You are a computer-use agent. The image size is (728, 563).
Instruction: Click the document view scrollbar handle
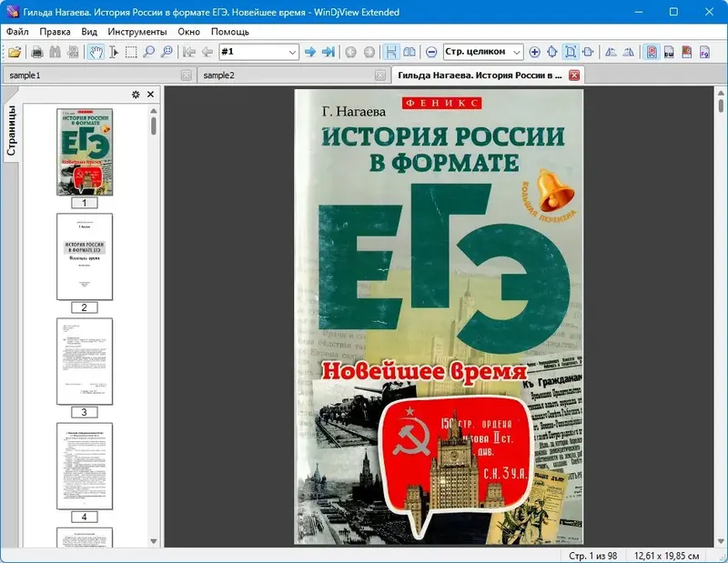point(721,105)
